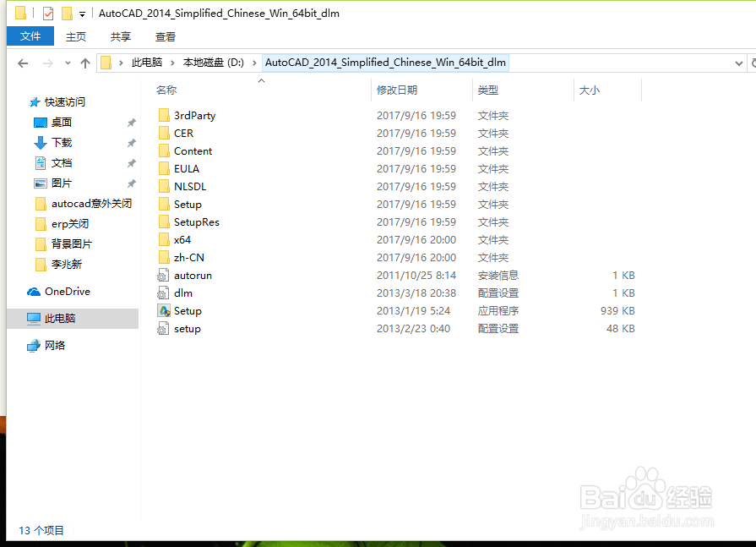Viewport: 756px width, 547px height.
Task: Click the 2011/10/25 8:14 date cell
Action: point(416,276)
